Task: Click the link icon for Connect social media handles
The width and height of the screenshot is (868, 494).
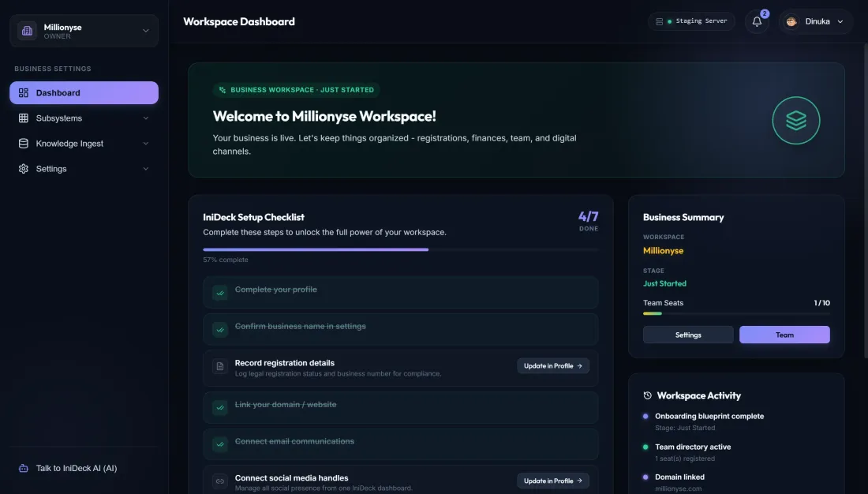Action: 220,481
